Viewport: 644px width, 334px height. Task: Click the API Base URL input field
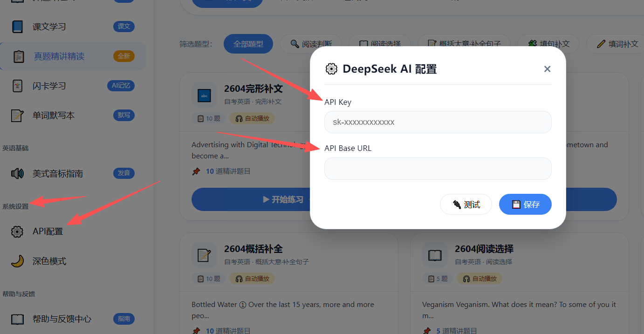point(438,168)
